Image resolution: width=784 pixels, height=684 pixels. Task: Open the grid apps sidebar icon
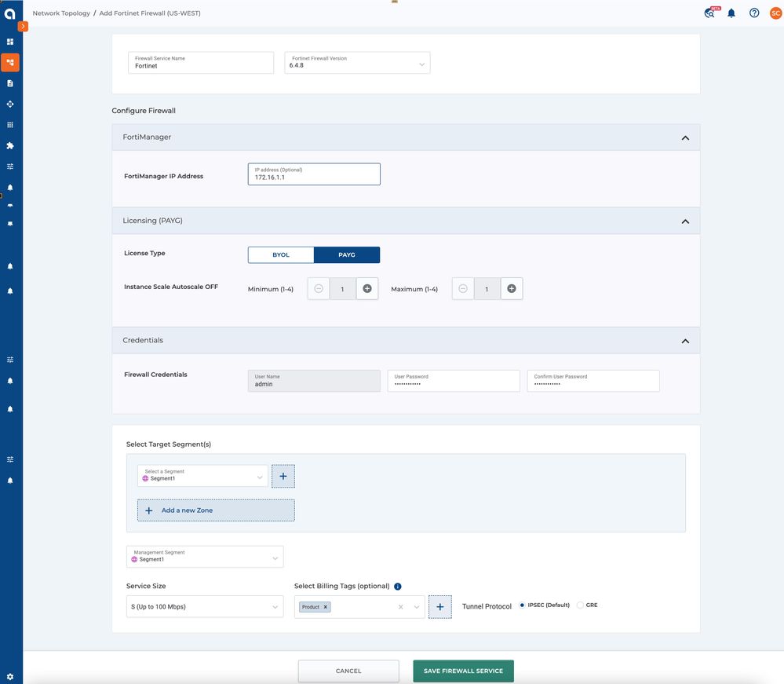(x=10, y=125)
